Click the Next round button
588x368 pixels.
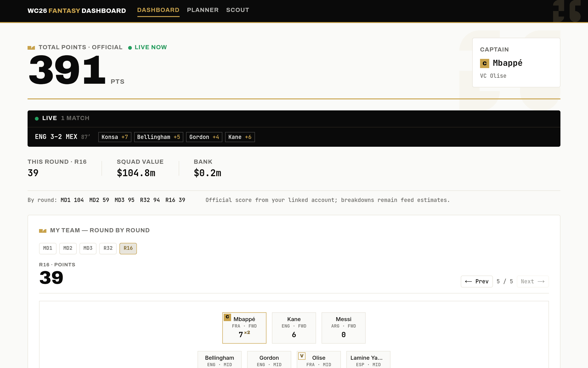tap(533, 281)
